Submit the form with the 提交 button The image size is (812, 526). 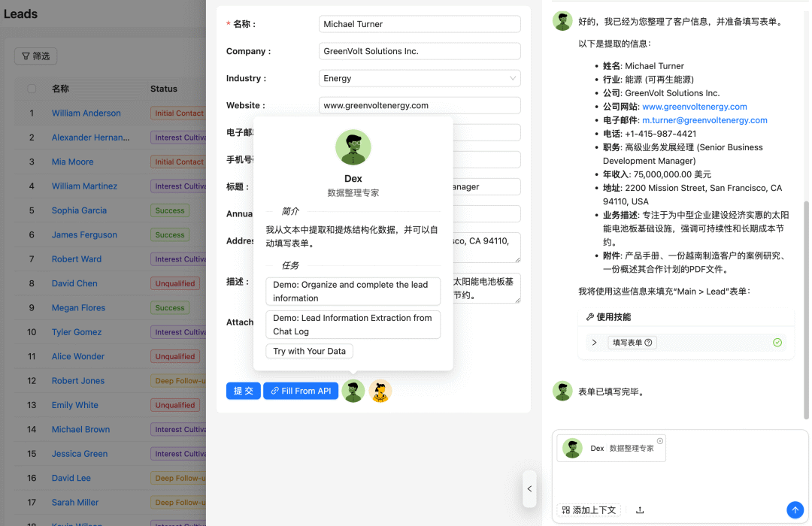tap(244, 391)
